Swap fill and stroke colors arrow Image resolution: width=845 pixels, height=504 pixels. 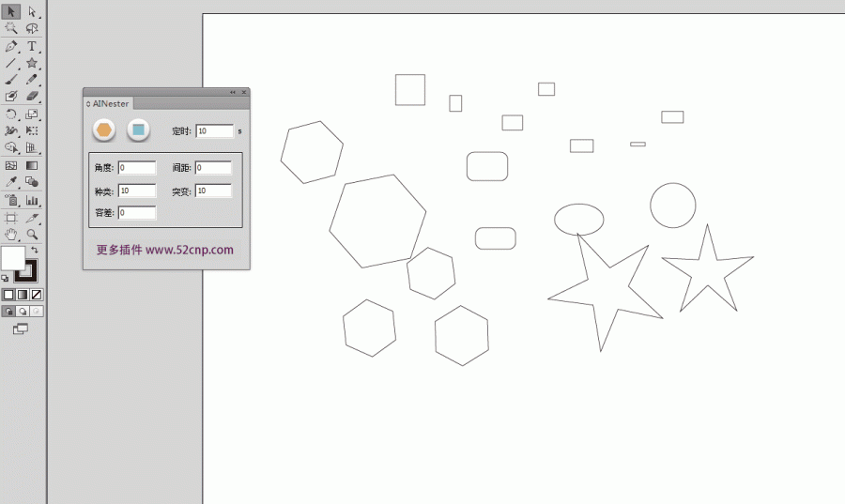coord(35,250)
